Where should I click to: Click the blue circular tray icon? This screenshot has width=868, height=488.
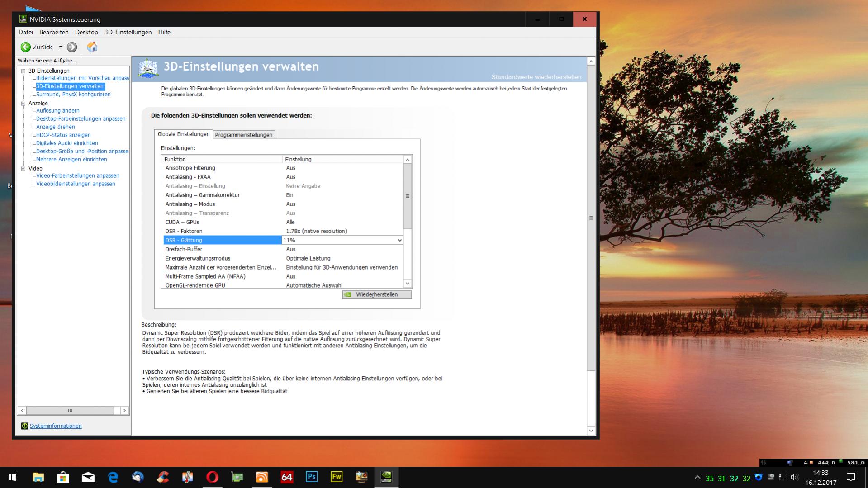click(x=759, y=478)
